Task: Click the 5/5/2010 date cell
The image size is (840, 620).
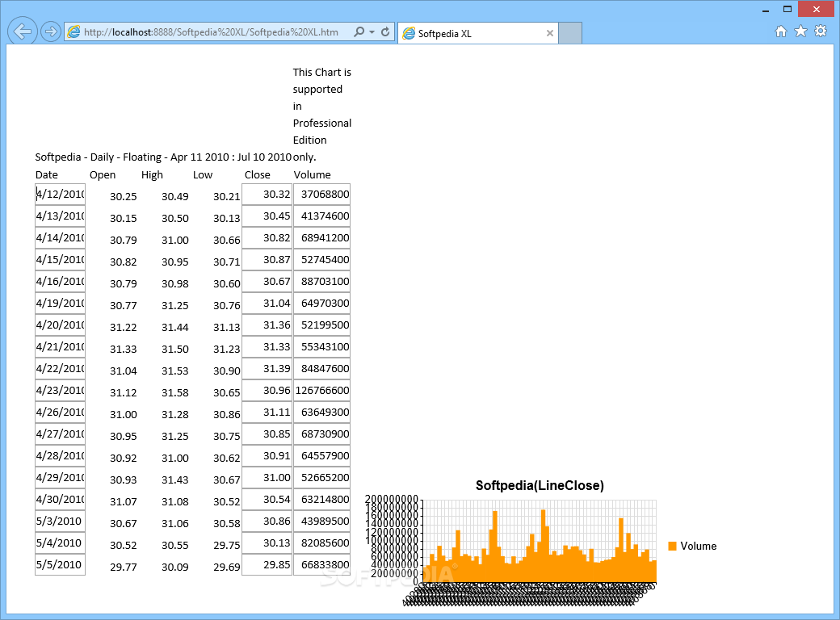Action: pos(60,565)
